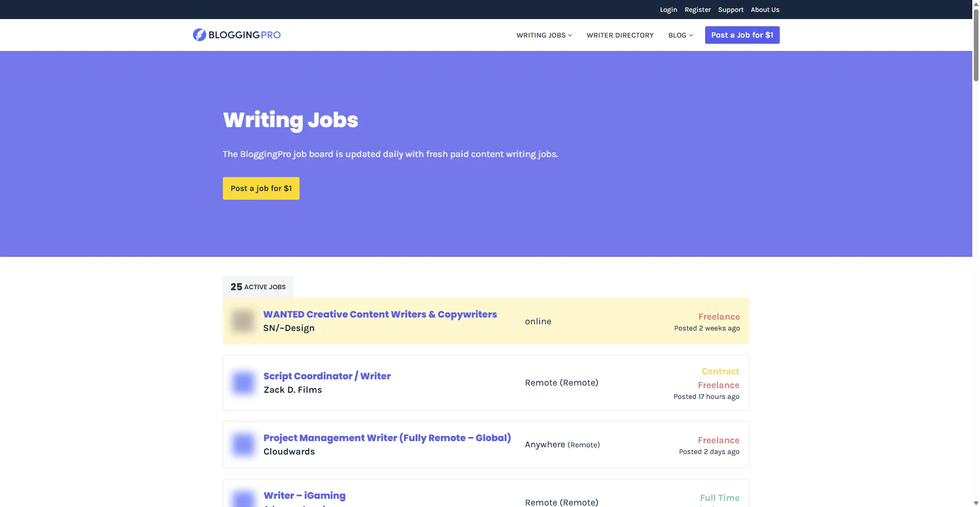Viewport: 980px width, 507px height.
Task: Click 'Posted 2 days ago' text
Action: pos(709,451)
